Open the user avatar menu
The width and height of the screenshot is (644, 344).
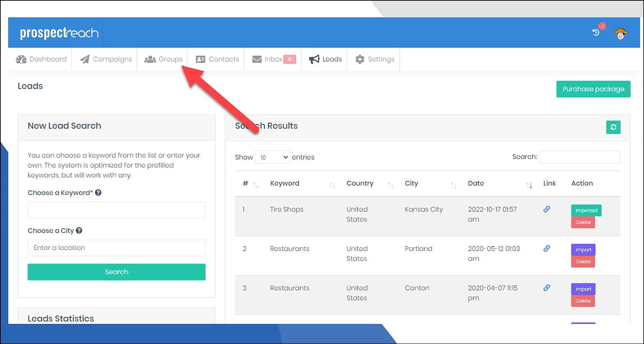click(621, 33)
